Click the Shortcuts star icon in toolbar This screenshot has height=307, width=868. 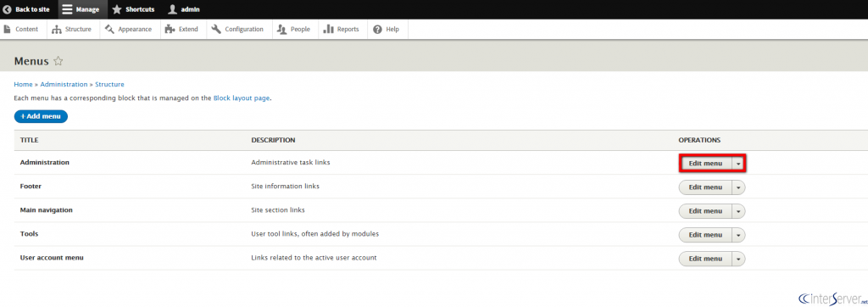coord(117,9)
